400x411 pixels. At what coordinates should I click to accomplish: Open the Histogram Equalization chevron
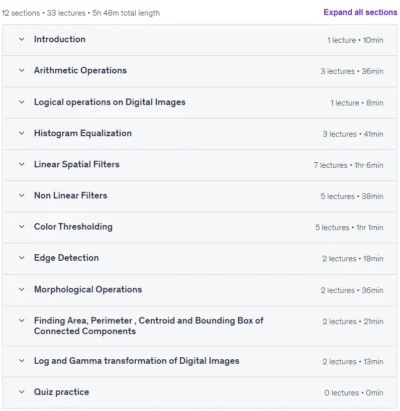(22, 133)
